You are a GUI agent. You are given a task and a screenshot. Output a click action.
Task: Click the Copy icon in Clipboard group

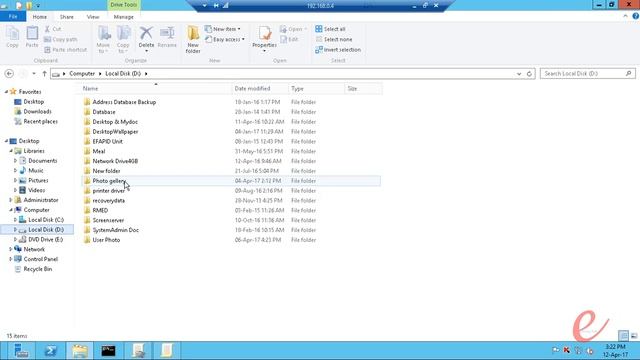[x=12, y=37]
